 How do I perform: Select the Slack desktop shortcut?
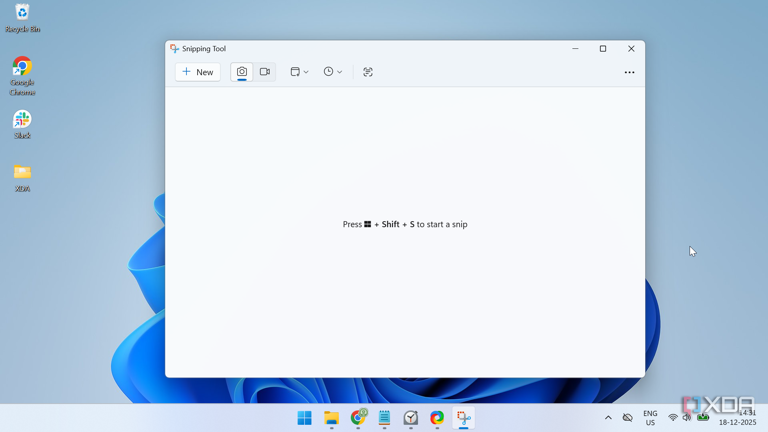click(x=22, y=124)
